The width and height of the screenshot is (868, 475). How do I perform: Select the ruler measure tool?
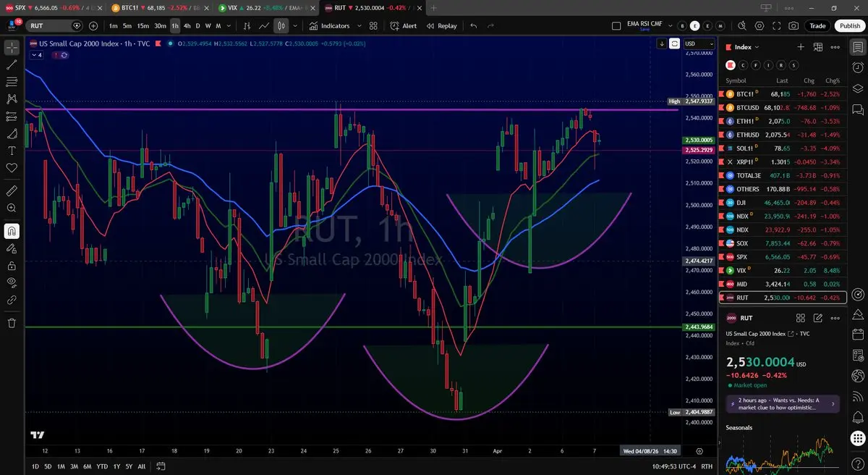pos(12,191)
